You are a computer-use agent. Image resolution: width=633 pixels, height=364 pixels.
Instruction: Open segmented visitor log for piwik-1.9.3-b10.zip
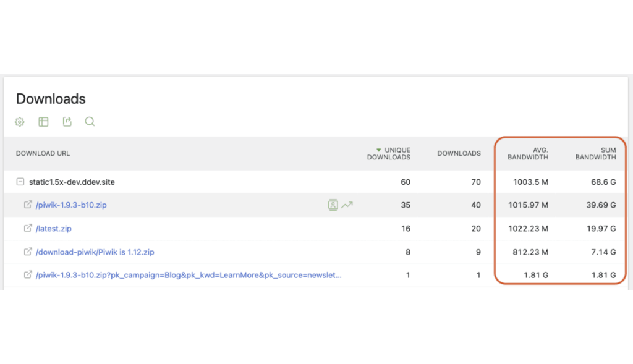(333, 205)
